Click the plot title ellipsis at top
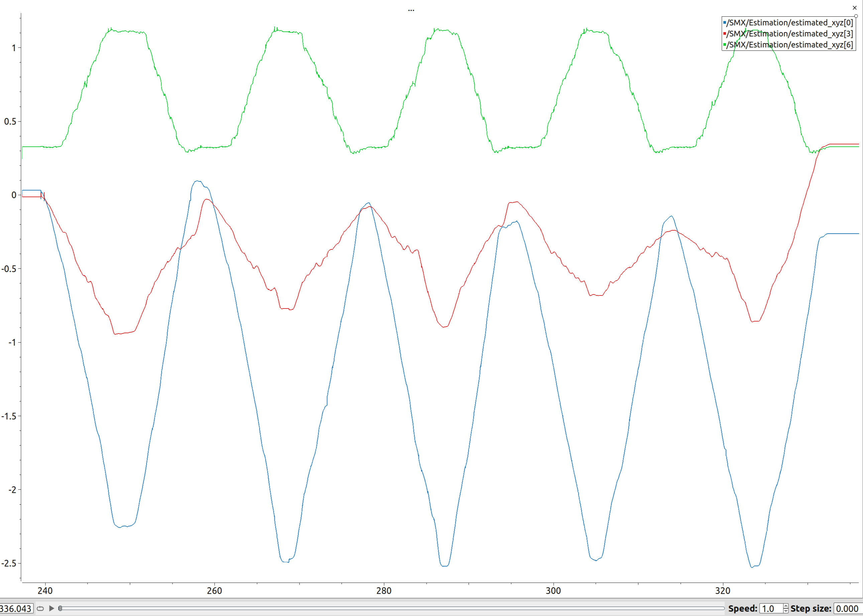863x616 pixels. pos(411,10)
